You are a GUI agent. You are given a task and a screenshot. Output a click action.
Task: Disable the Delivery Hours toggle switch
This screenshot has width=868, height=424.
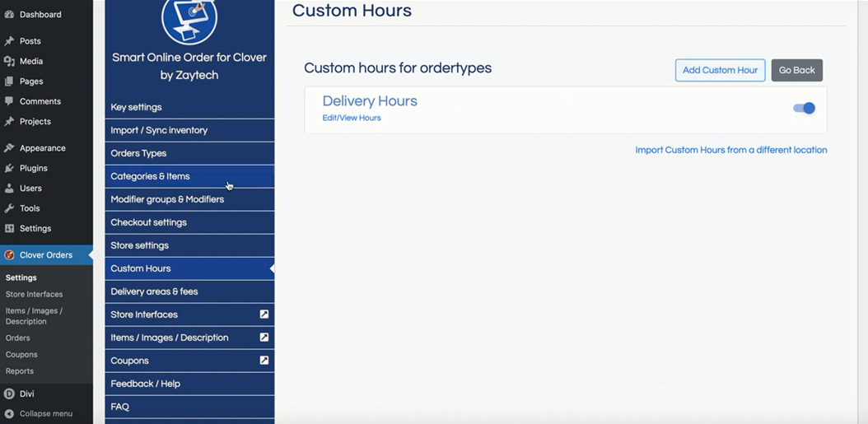click(x=805, y=108)
